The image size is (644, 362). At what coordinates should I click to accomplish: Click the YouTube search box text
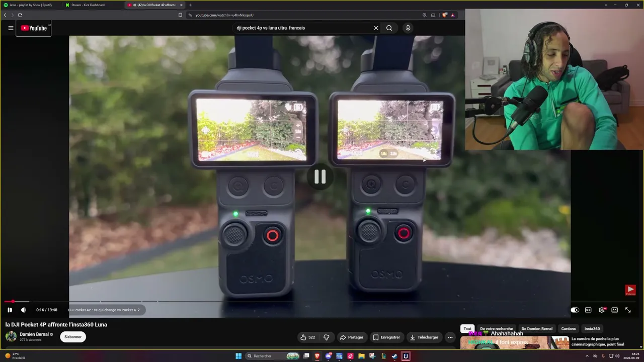point(271,28)
